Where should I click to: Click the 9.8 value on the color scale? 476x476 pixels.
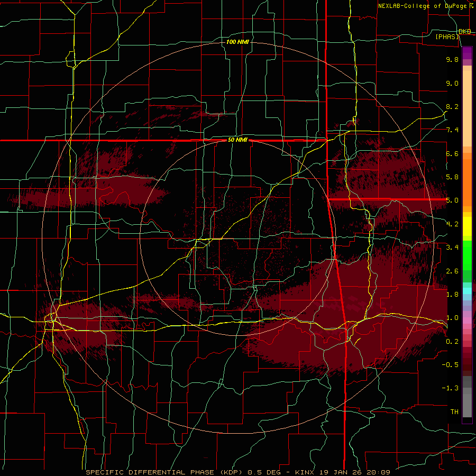(x=452, y=59)
